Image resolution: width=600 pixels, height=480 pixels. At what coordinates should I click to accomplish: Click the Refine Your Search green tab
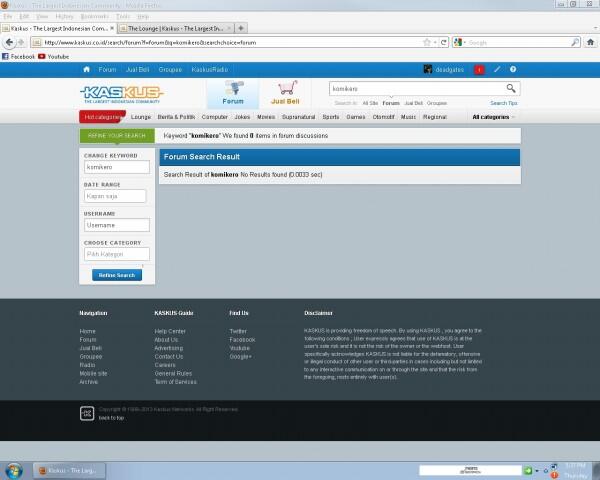pyautogui.click(x=117, y=136)
